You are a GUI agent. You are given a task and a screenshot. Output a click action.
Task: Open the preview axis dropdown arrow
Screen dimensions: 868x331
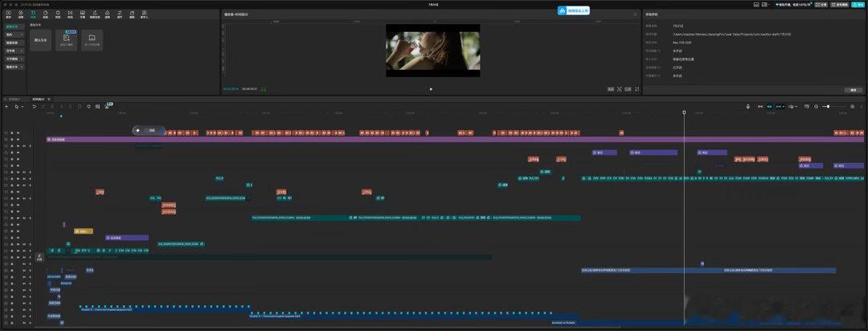796,106
